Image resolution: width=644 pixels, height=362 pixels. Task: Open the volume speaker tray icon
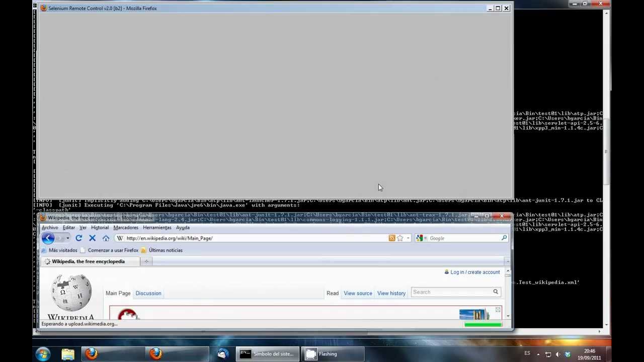click(x=557, y=354)
